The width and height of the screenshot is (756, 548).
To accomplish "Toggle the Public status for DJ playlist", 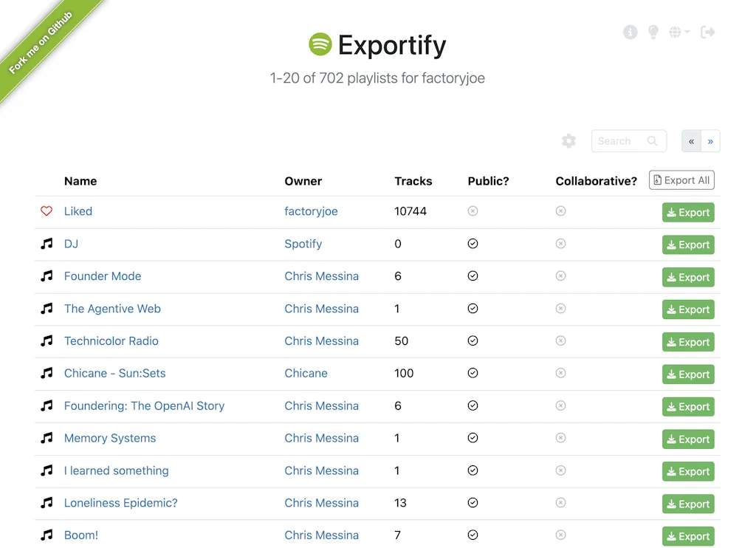I will [472, 244].
